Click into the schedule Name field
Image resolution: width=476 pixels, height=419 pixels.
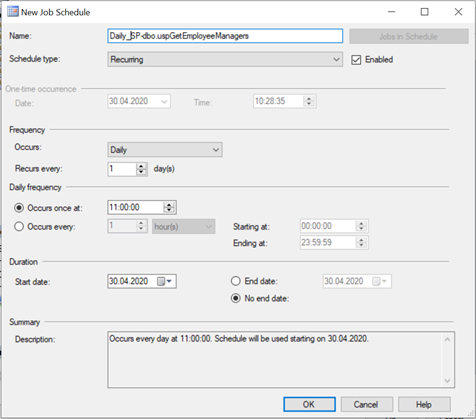pos(225,36)
